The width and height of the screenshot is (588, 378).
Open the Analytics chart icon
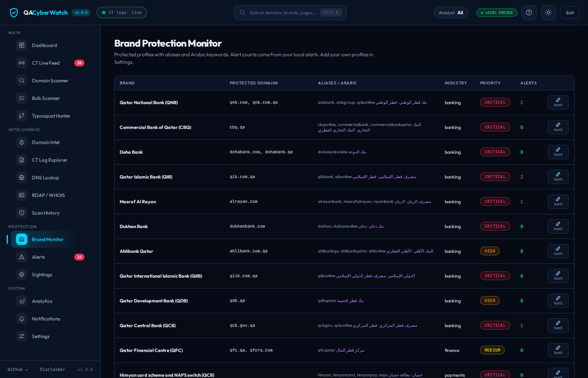tap(21, 301)
